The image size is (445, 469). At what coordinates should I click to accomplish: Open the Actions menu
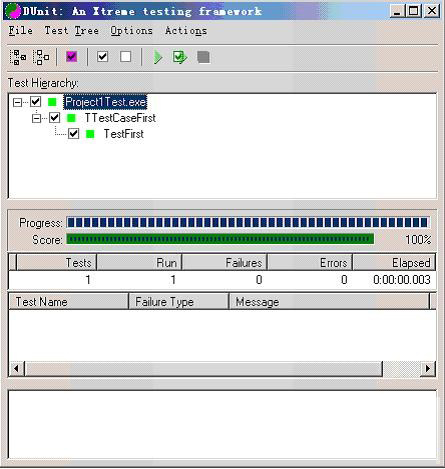point(186,31)
